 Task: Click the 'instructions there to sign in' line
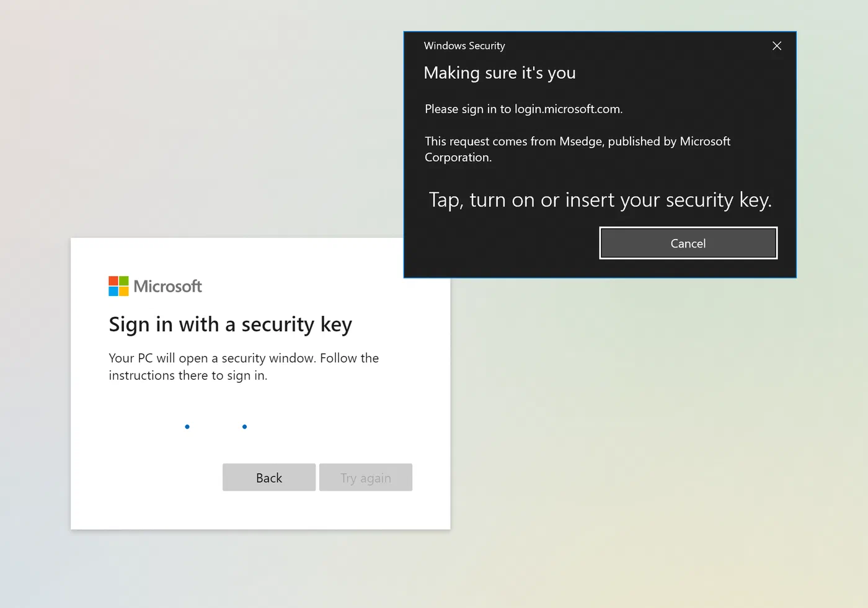coord(188,375)
